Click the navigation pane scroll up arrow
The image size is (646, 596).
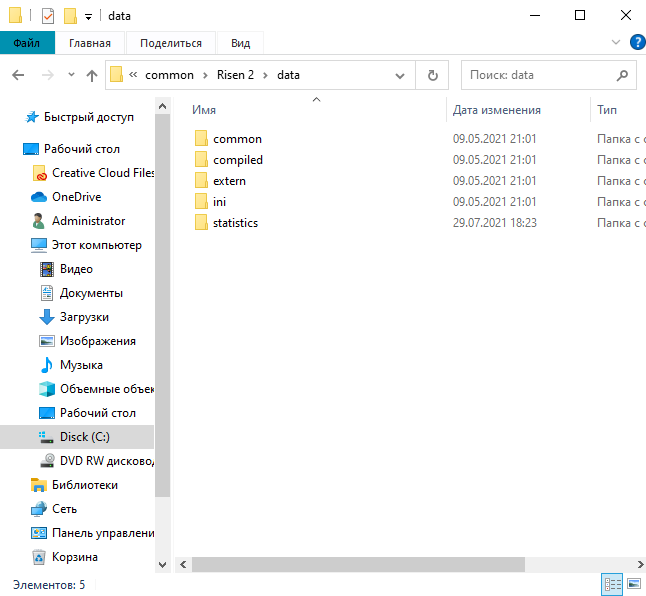162,106
